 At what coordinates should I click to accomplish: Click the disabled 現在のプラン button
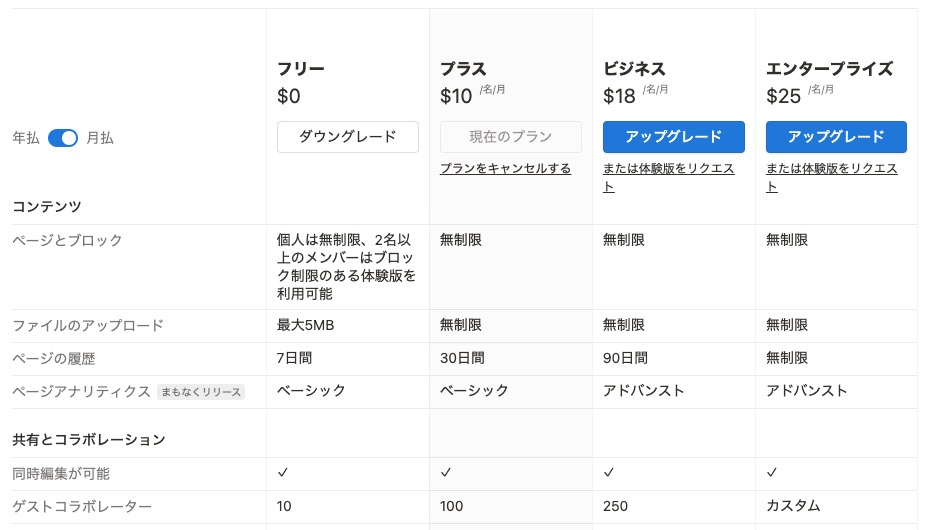[x=510, y=137]
